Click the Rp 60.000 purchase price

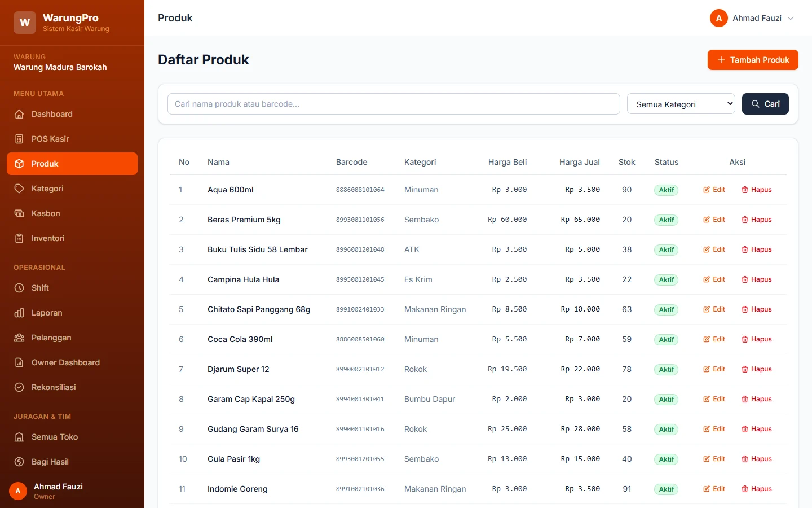pyautogui.click(x=507, y=220)
